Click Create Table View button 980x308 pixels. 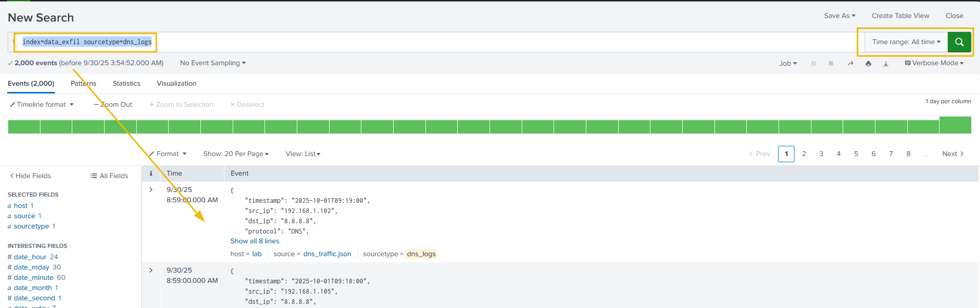click(900, 16)
